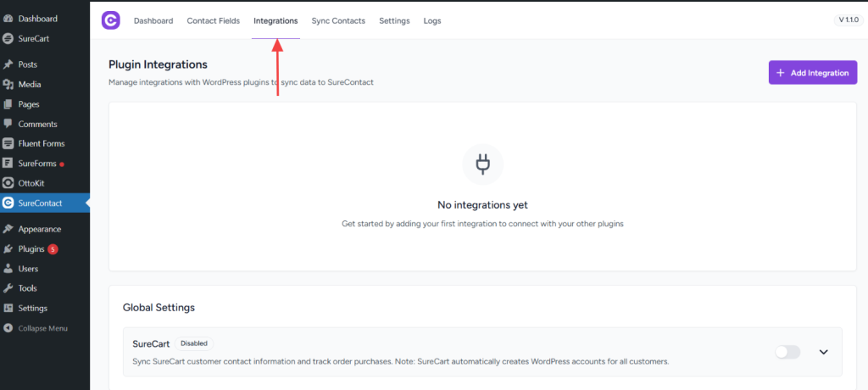Click the Tools wrench icon
868x390 pixels.
(8, 288)
